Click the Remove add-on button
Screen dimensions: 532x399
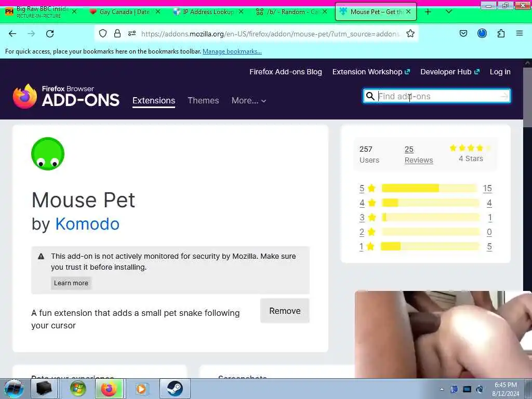(x=285, y=311)
